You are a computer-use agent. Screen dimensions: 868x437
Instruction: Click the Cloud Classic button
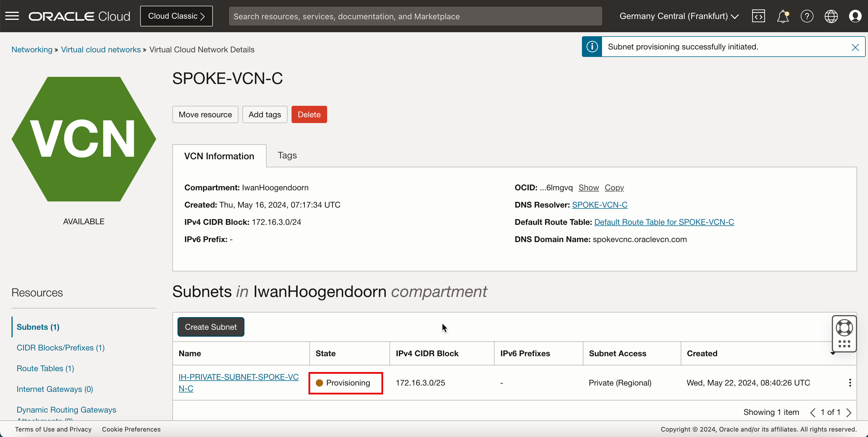pos(176,16)
